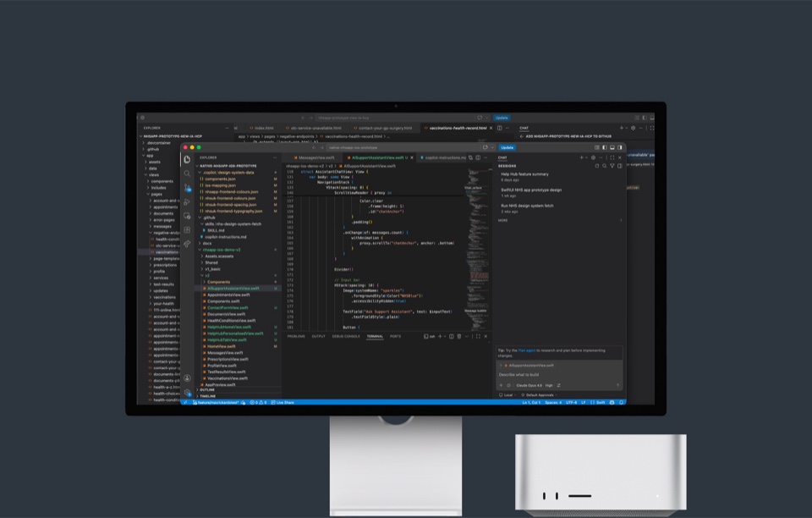
Task: Toggle bottom panel layout icon in front title bar
Action: click(612, 147)
